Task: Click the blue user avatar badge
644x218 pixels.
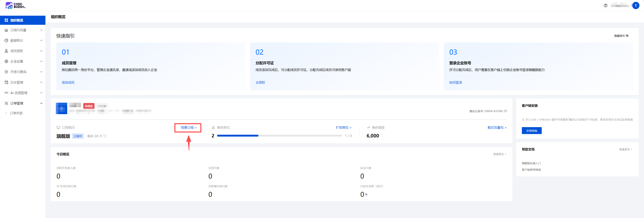Action: click(635, 6)
